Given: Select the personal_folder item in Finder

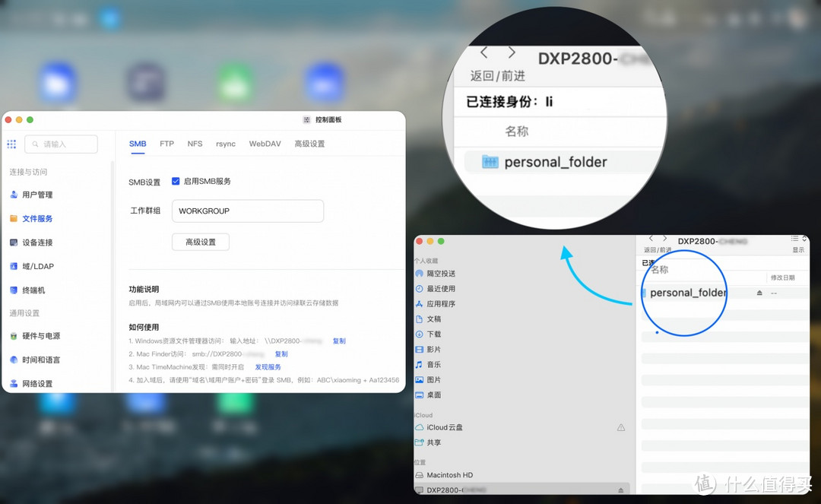Looking at the screenshot, I should (x=686, y=291).
